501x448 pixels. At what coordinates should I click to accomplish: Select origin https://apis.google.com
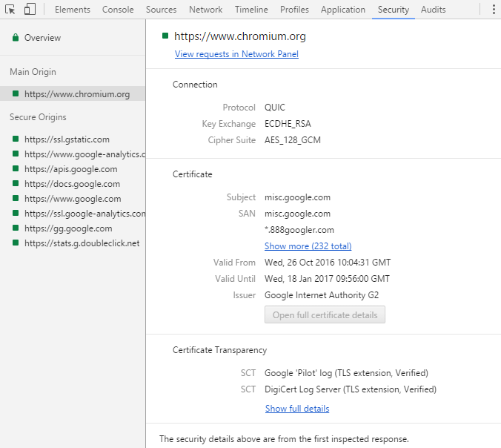tap(71, 169)
